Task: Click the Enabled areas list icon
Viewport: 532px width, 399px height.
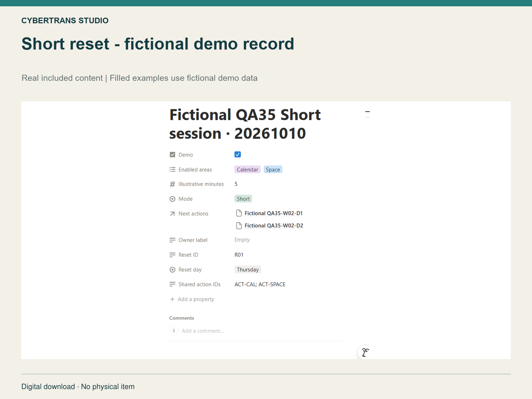Action: (x=172, y=169)
